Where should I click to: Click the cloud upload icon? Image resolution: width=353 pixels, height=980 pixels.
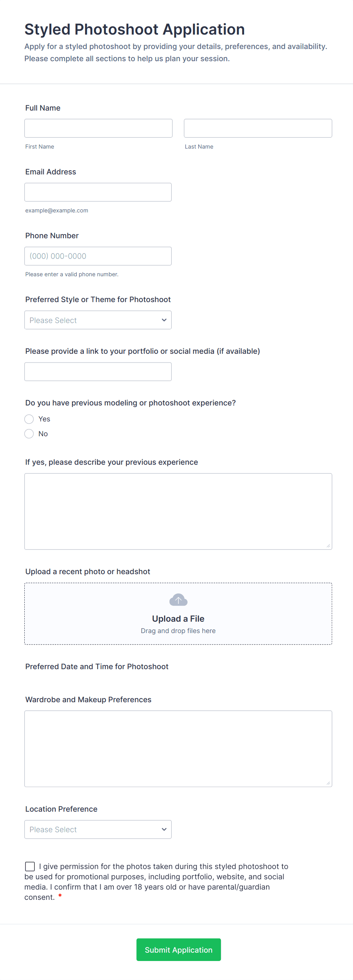click(178, 600)
